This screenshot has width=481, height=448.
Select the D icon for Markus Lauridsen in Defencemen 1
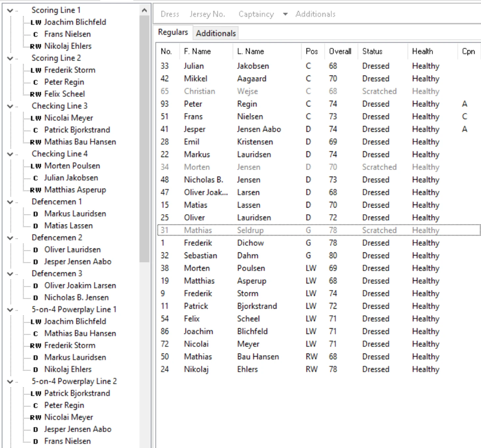click(x=36, y=214)
